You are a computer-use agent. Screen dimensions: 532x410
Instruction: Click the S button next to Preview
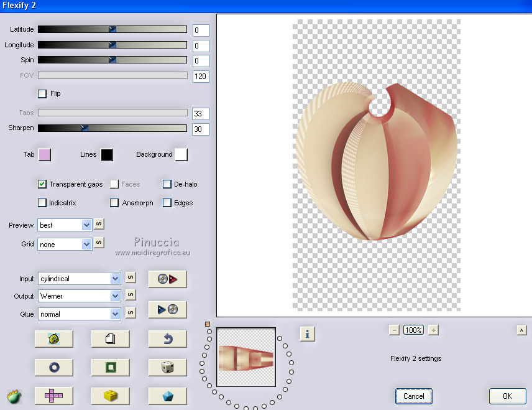(99, 224)
